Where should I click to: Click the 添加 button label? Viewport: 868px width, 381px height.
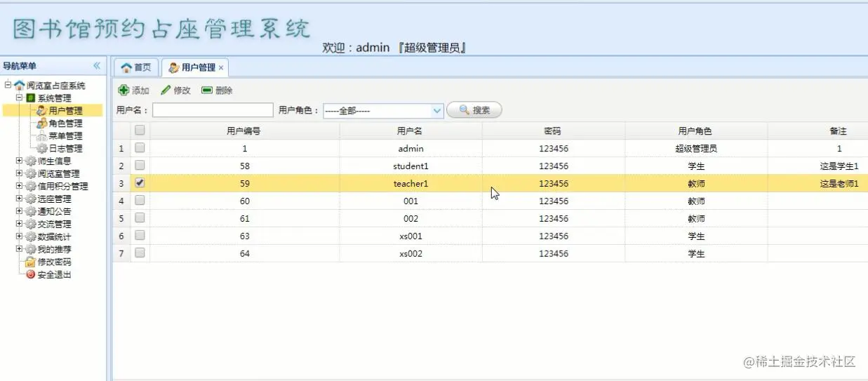click(140, 91)
